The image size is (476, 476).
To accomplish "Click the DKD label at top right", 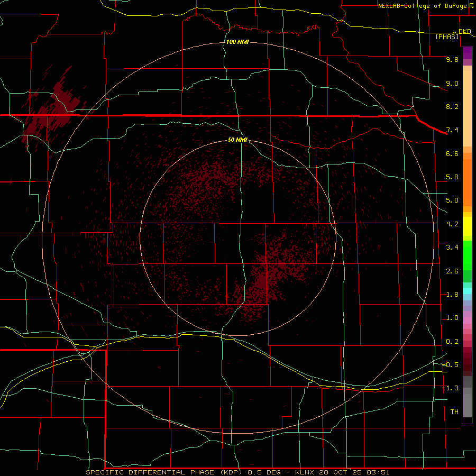I will coord(464,31).
